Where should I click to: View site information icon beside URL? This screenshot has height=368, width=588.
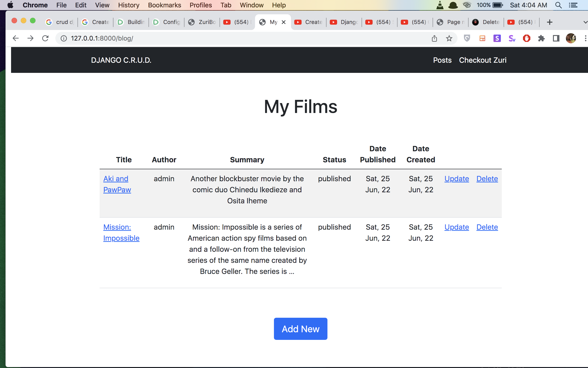(63, 38)
